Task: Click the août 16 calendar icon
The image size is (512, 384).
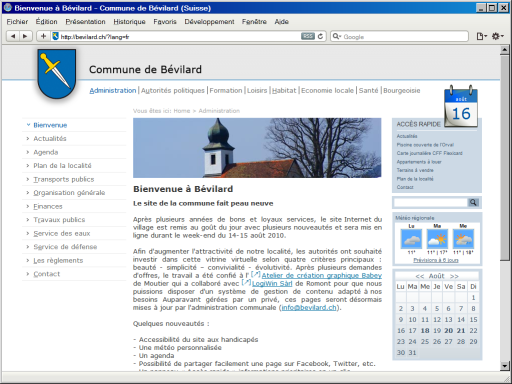Action: click(x=461, y=106)
